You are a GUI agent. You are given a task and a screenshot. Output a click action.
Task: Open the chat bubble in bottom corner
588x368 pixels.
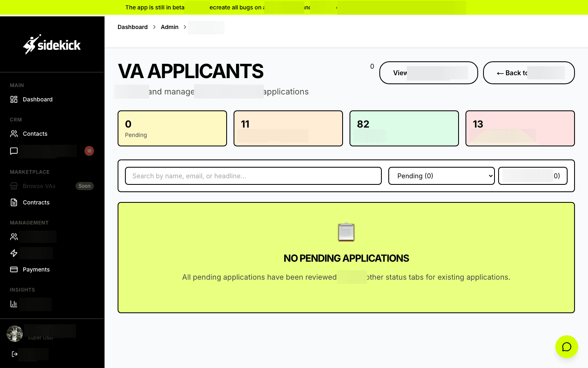(x=567, y=347)
